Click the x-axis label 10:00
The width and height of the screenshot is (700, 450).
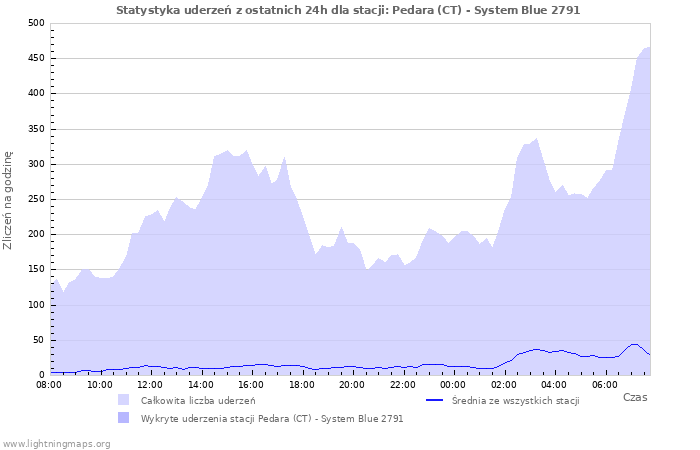[x=100, y=385]
